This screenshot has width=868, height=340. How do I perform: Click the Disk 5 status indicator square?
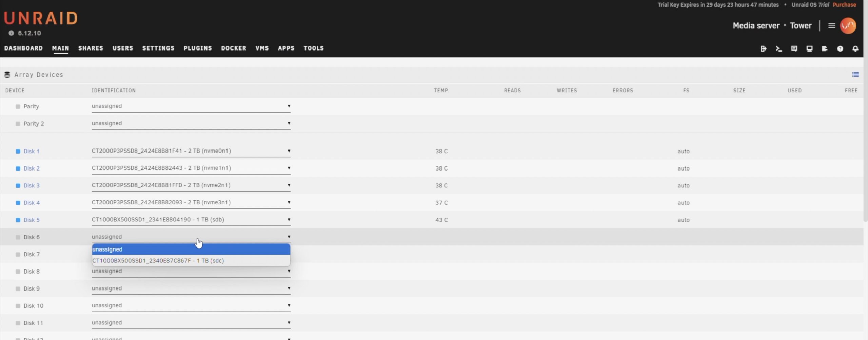click(x=18, y=220)
